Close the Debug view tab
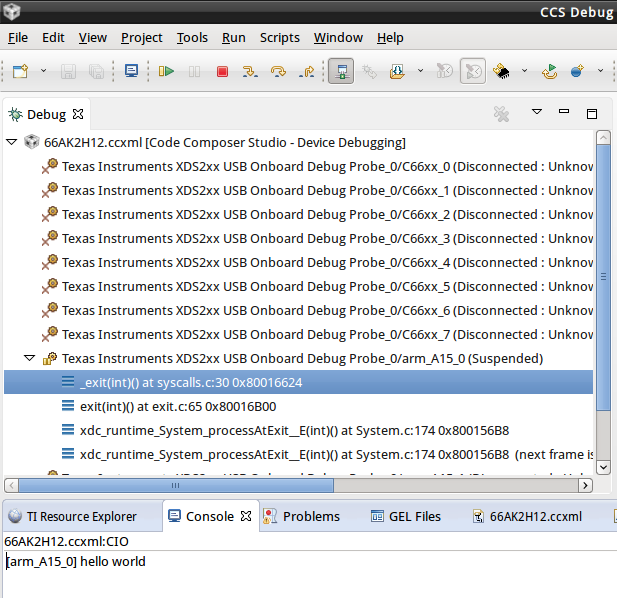 [x=78, y=114]
